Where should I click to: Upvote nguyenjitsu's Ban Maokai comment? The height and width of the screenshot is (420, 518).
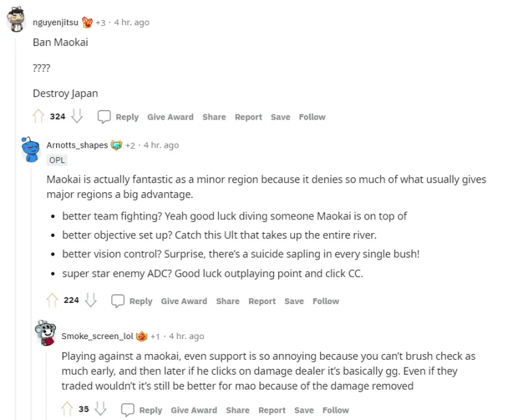[38, 116]
